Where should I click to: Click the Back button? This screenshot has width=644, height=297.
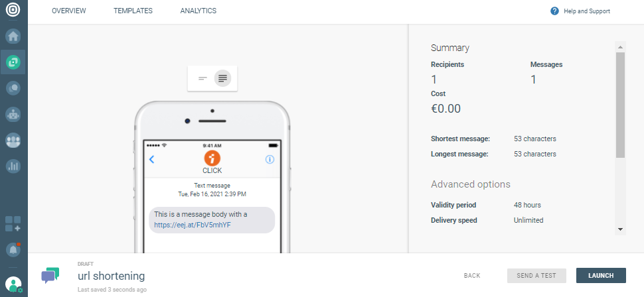point(472,276)
